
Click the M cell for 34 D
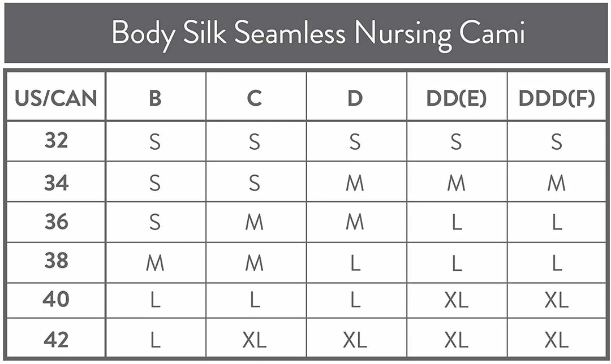coord(355,183)
